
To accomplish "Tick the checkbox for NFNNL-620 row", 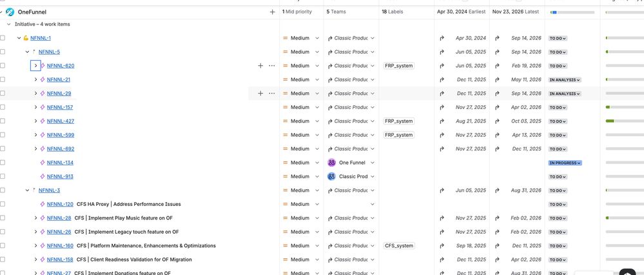I will pos(3,65).
